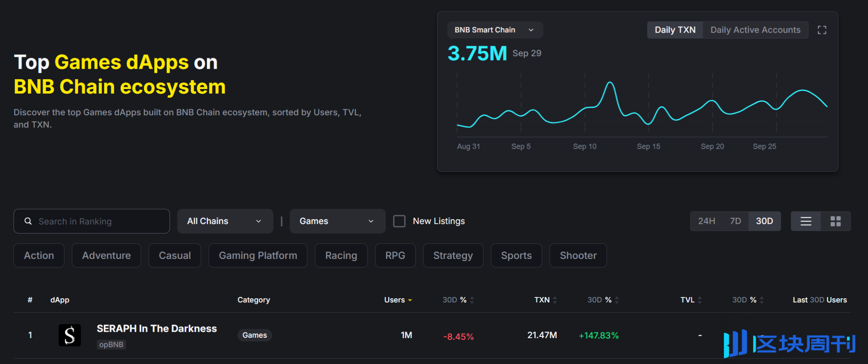868x364 pixels.
Task: Select the 7D time range
Action: pyautogui.click(x=735, y=221)
